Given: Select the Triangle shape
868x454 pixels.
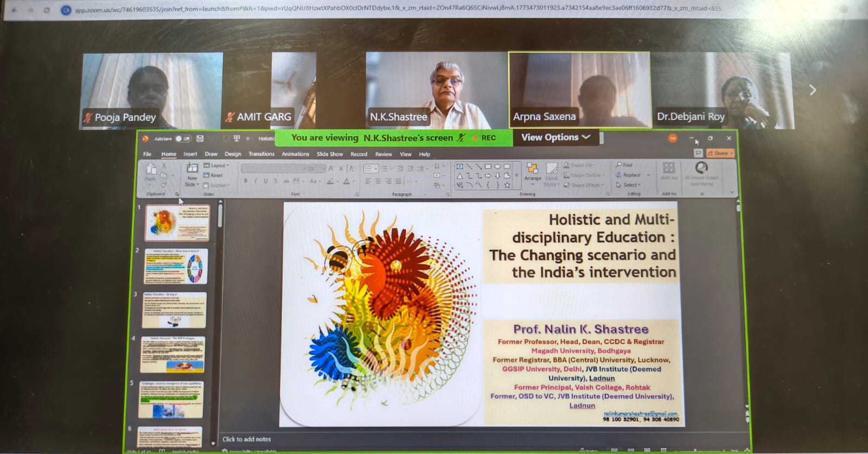Looking at the screenshot, I should pos(459,175).
